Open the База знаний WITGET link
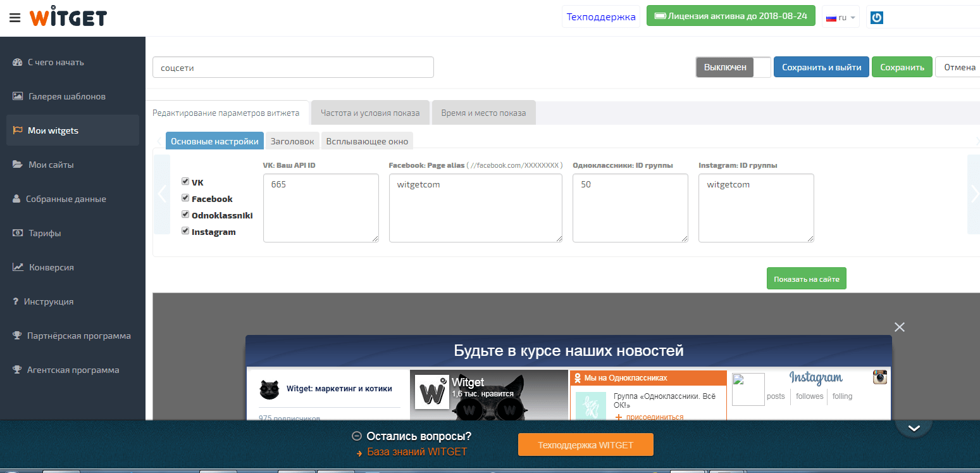The width and height of the screenshot is (980, 473). pos(417,452)
